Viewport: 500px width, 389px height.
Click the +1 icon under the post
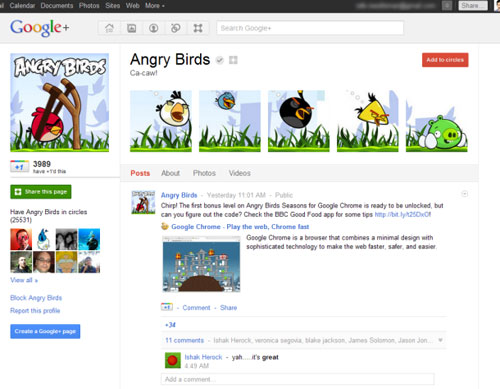(x=167, y=307)
